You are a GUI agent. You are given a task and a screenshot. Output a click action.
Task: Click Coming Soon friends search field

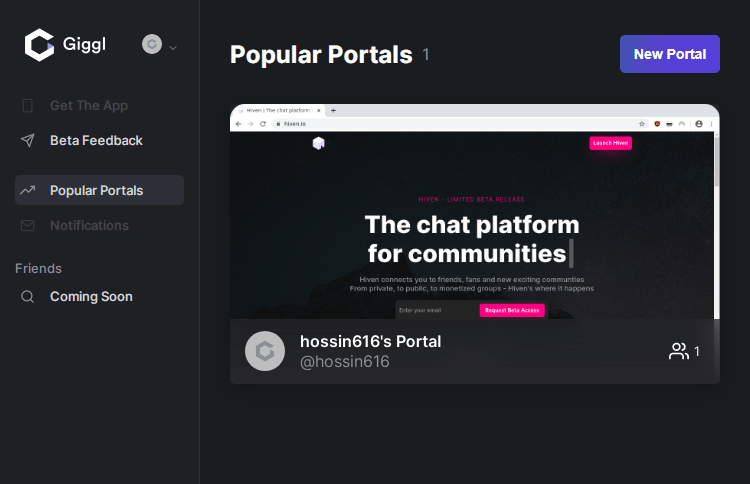pos(91,297)
